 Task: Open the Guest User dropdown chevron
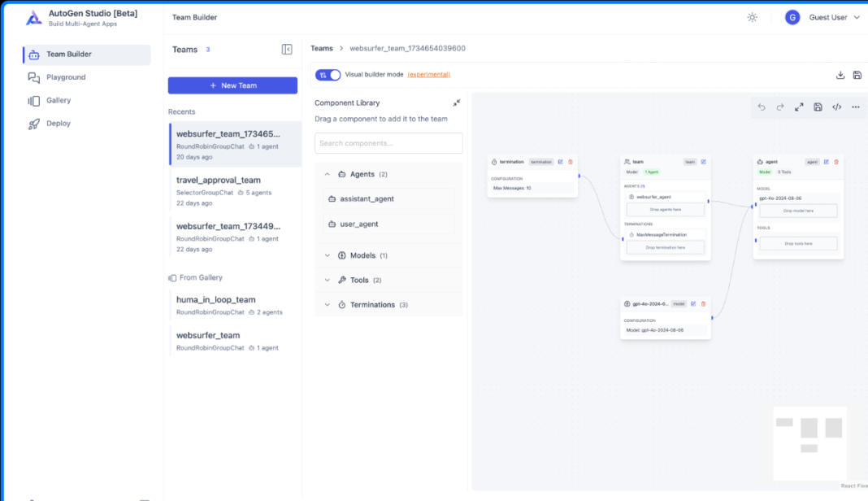(x=857, y=17)
